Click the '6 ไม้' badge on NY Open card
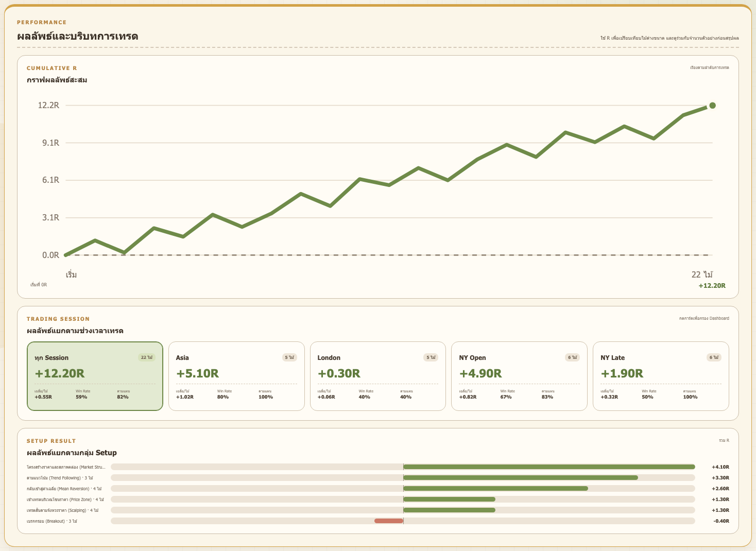The height and width of the screenshot is (551, 756). (572, 357)
